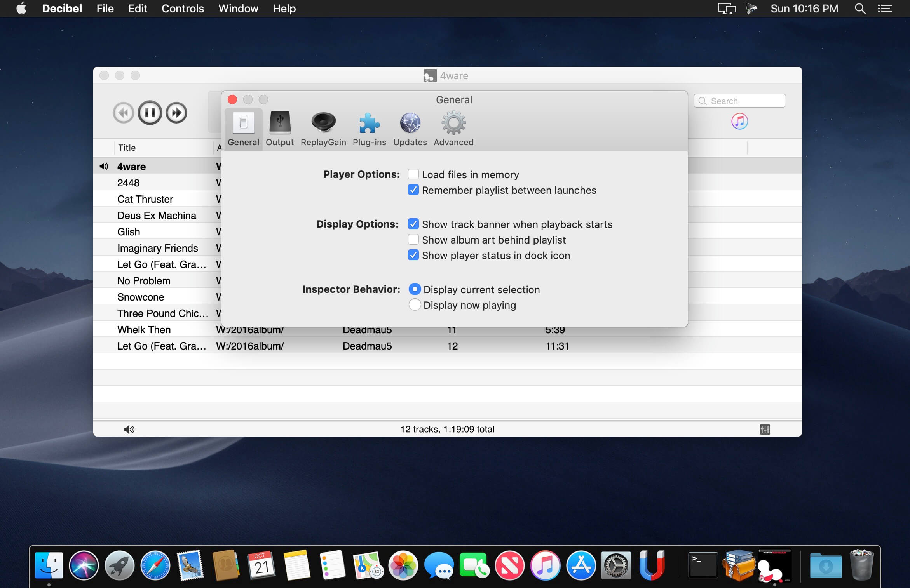Select the Glish track
This screenshot has height=588, width=910.
[x=157, y=232]
